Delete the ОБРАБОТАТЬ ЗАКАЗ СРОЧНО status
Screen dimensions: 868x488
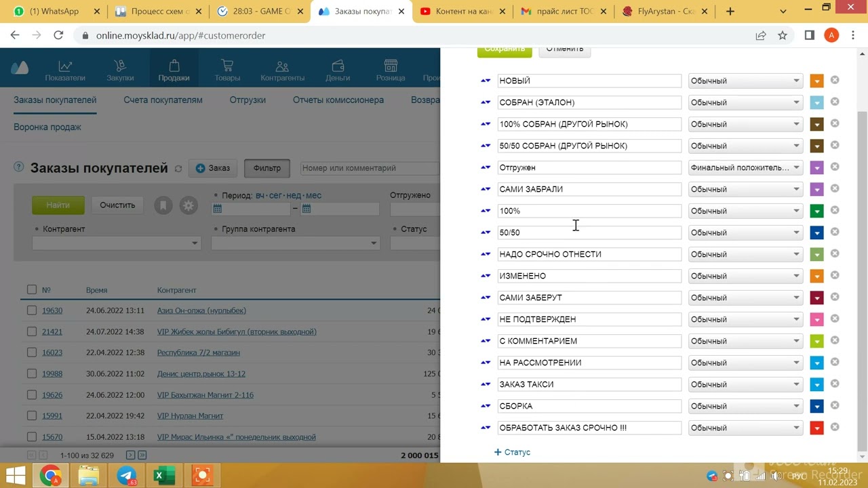[835, 427]
